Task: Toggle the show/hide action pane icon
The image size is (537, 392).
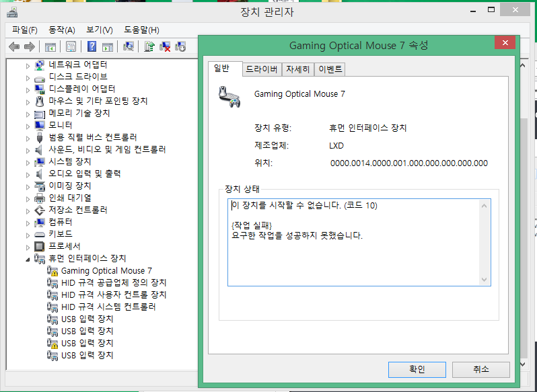Action: (108, 46)
